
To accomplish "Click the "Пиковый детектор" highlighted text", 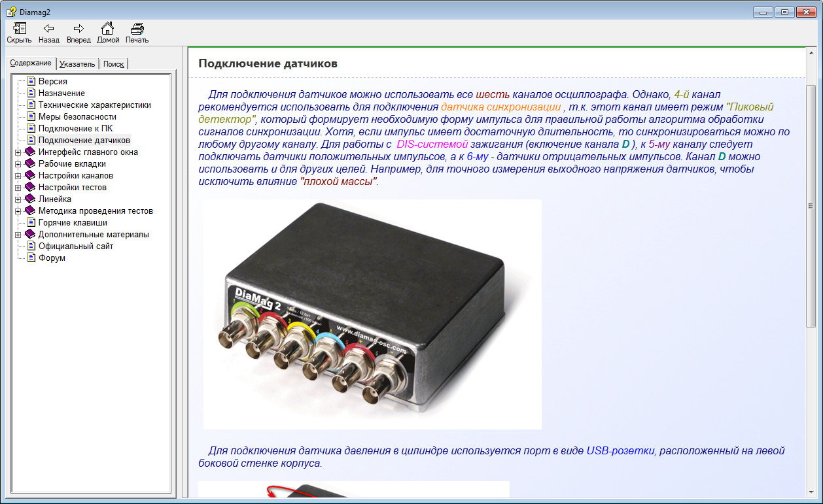I will (751, 107).
